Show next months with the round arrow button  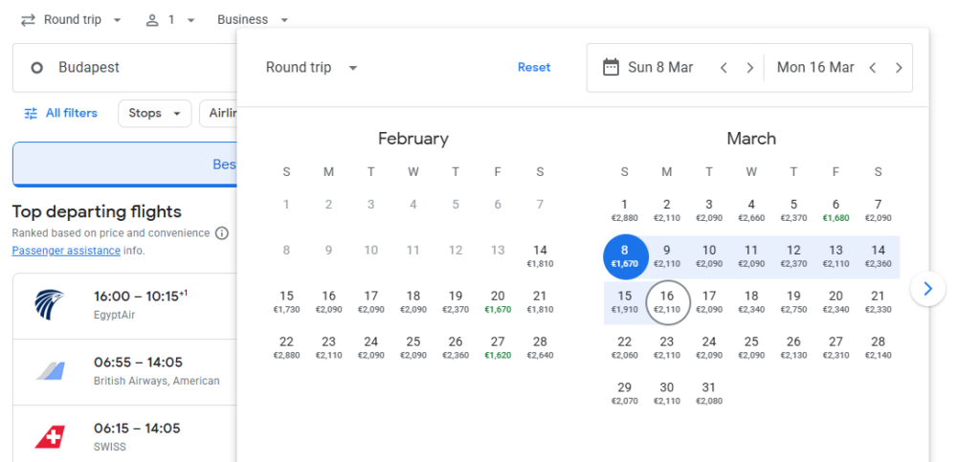tap(927, 288)
